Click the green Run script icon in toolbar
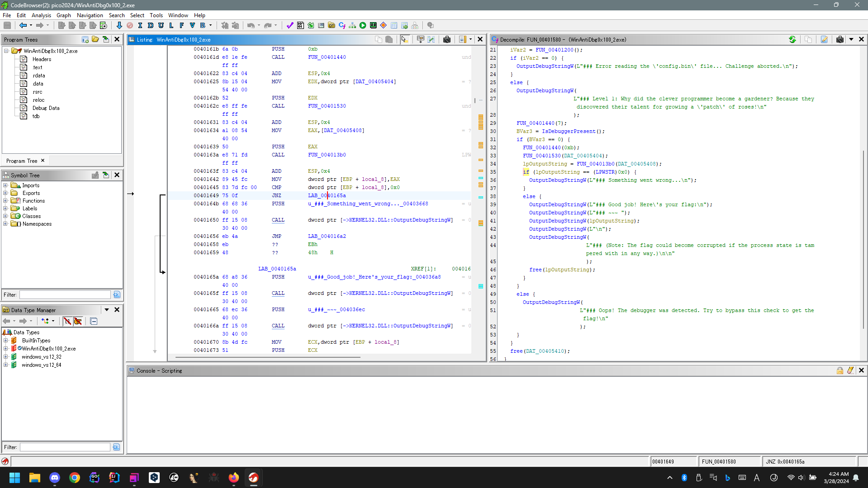 tap(363, 25)
